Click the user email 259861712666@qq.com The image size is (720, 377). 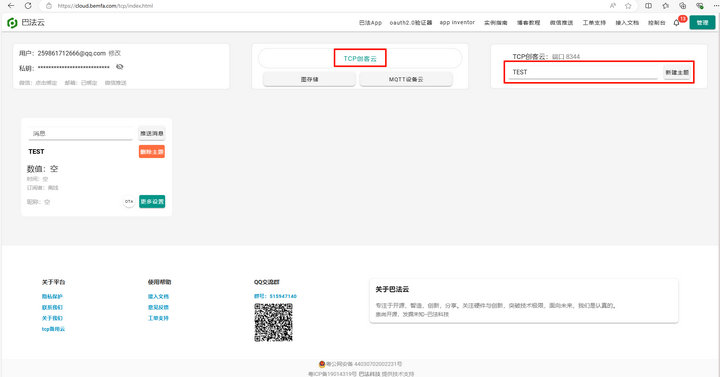72,53
